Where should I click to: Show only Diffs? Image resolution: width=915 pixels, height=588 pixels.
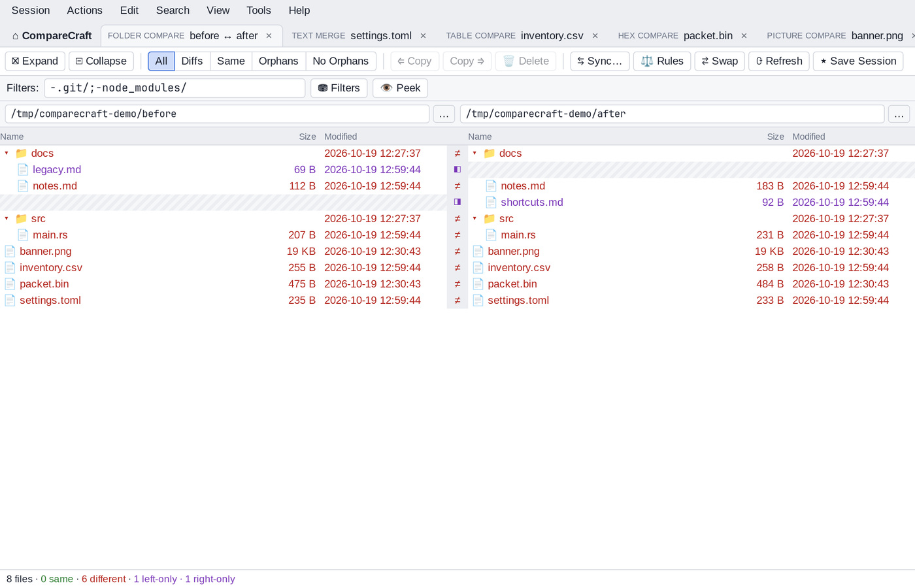pos(192,61)
